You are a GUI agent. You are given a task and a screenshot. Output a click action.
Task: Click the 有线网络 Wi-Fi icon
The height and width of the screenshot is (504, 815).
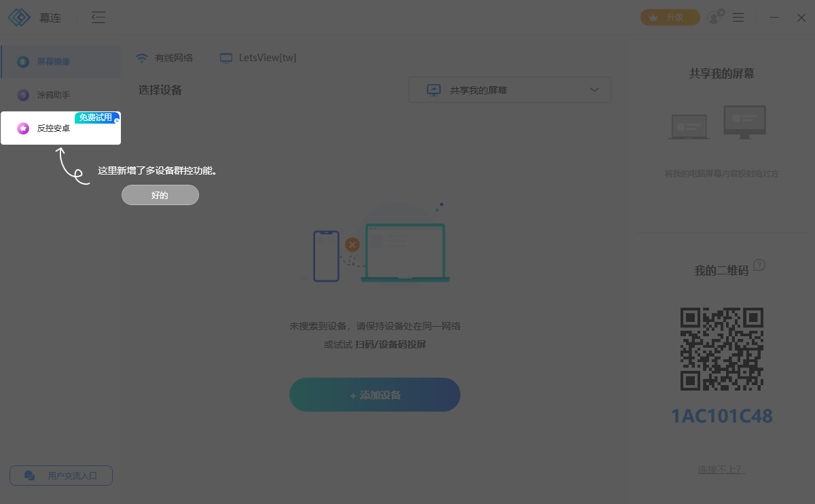click(141, 58)
